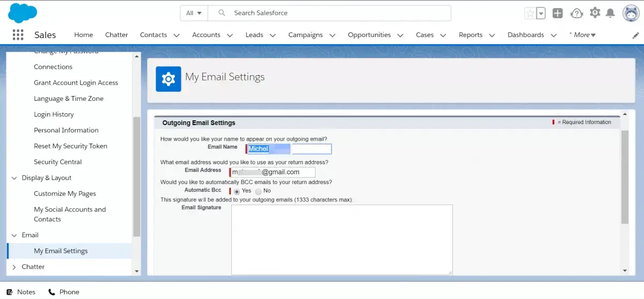Expand the Reports tab chevron
This screenshot has height=299, width=644.
pos(492,35)
